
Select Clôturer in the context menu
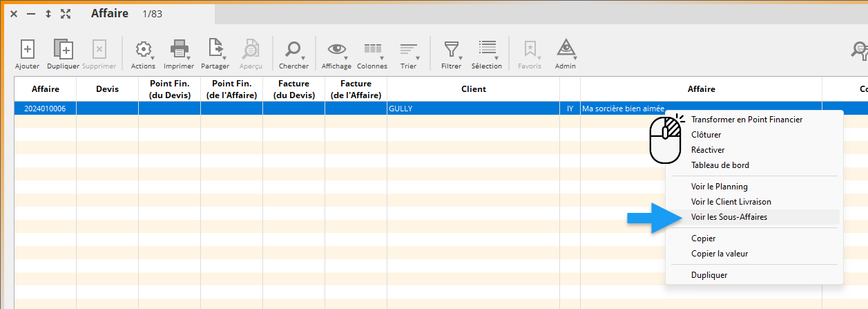[x=706, y=135]
